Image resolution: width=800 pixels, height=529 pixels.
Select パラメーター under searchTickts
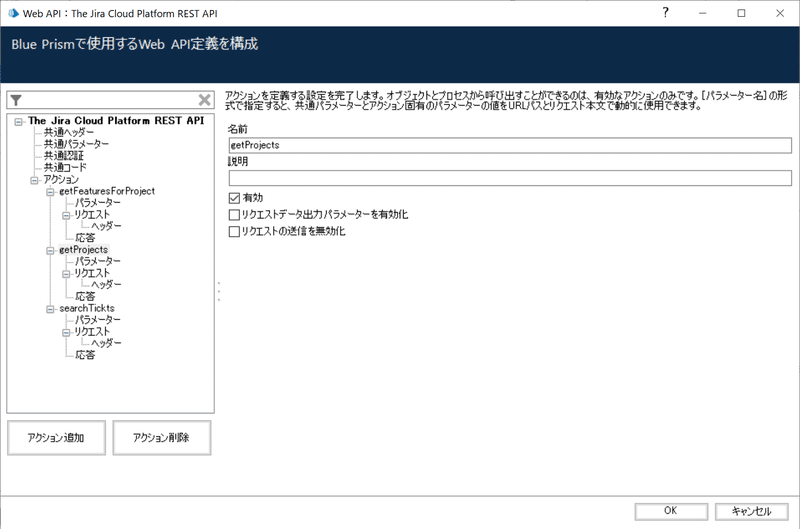coord(97,320)
